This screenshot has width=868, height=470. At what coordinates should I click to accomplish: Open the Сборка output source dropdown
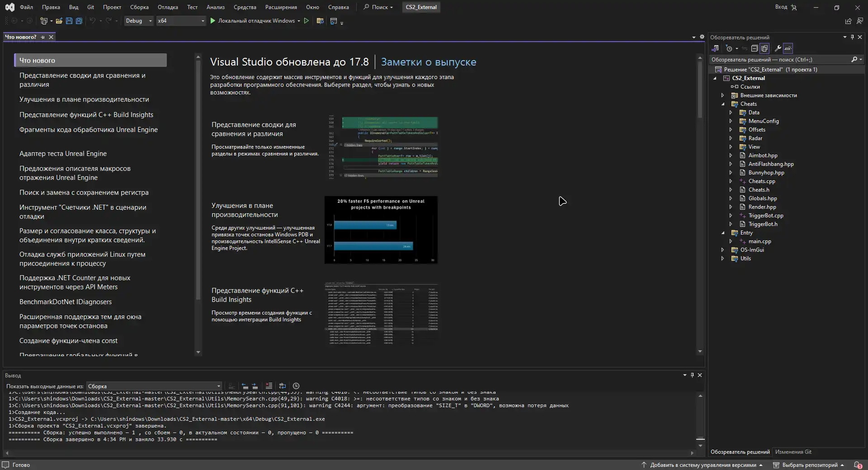[x=154, y=386]
